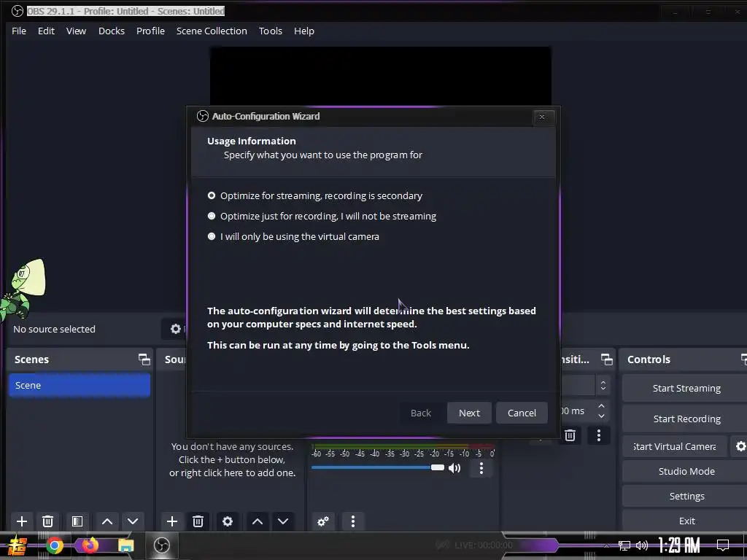Screen dimensions: 747x560
Task: Open the Profile menu
Action: [x=150, y=31]
